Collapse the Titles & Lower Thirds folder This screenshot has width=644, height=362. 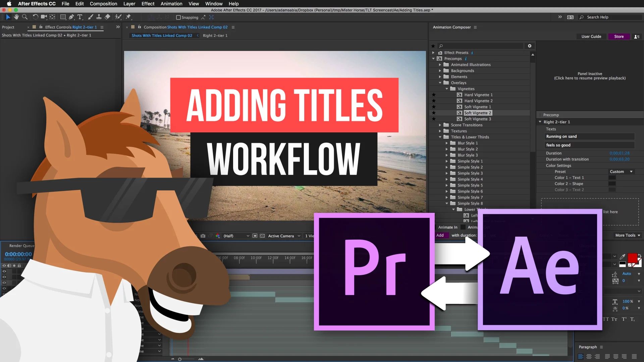[x=440, y=137]
